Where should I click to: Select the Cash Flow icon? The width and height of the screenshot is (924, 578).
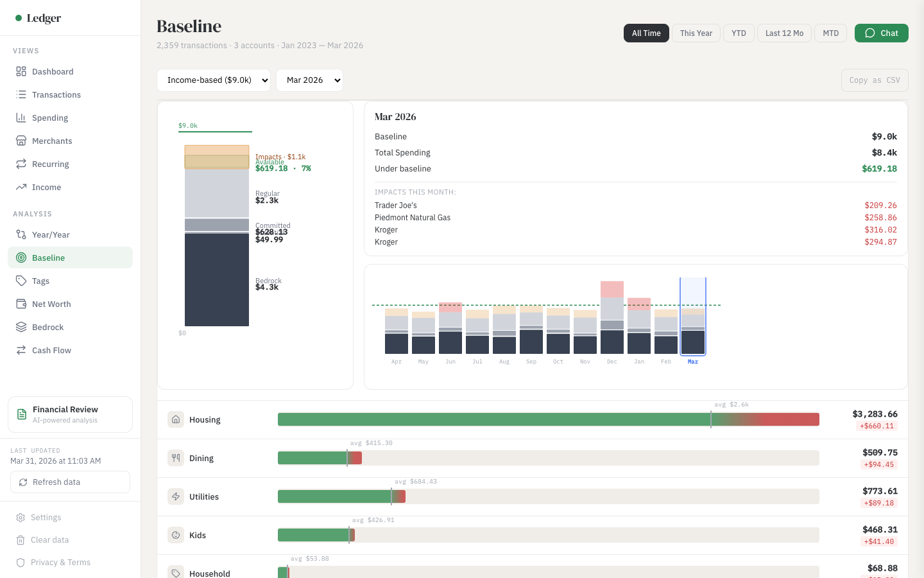pos(20,350)
